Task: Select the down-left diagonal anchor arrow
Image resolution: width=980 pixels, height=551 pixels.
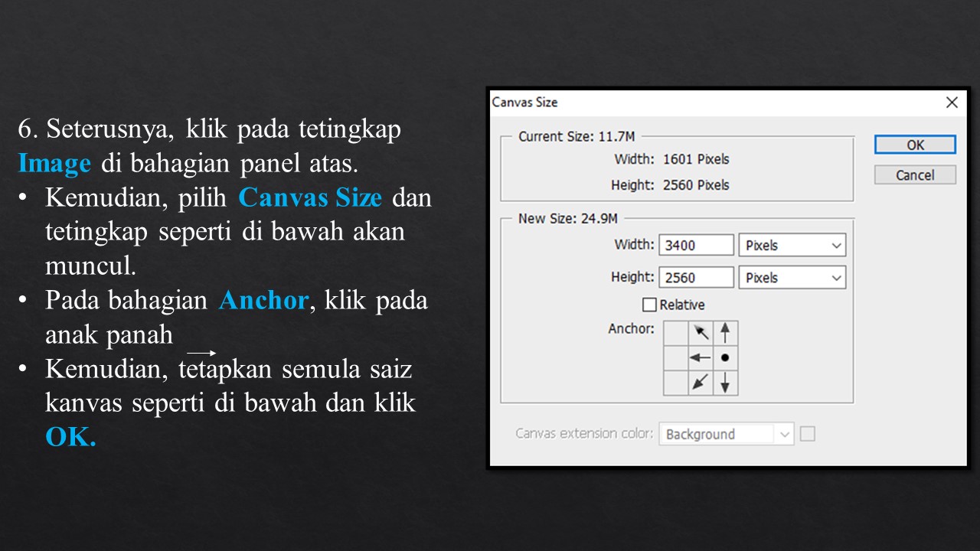Action: point(701,383)
